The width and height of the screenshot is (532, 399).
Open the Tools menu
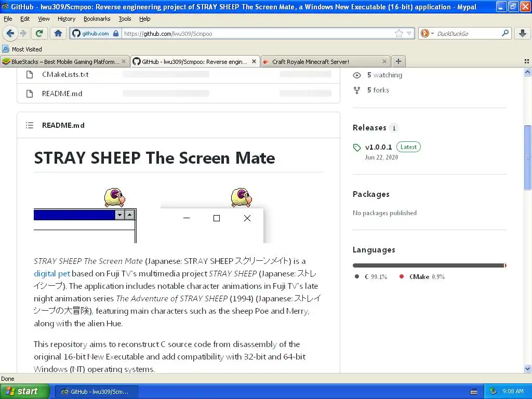125,19
